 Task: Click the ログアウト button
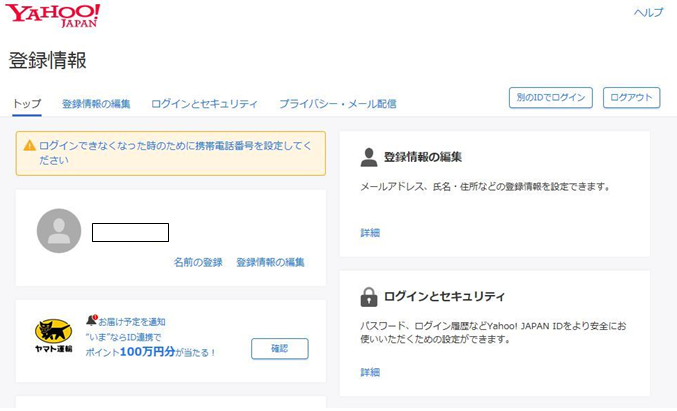(x=632, y=98)
